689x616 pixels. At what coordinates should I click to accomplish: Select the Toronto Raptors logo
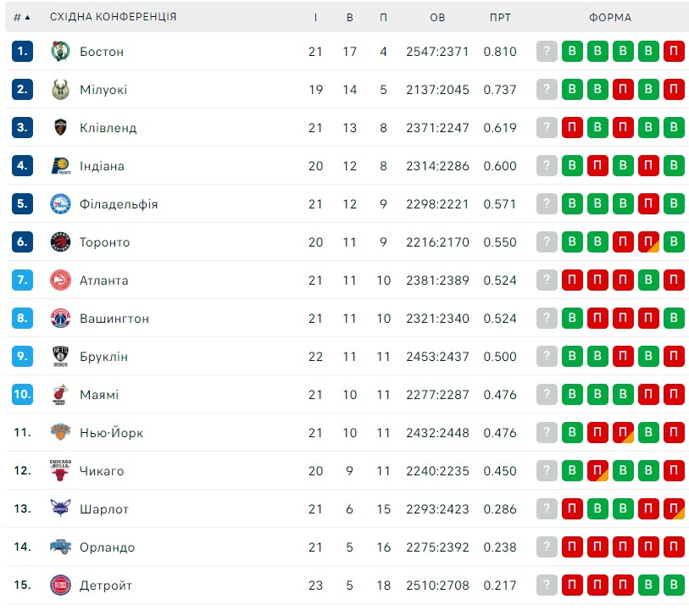[x=60, y=242]
